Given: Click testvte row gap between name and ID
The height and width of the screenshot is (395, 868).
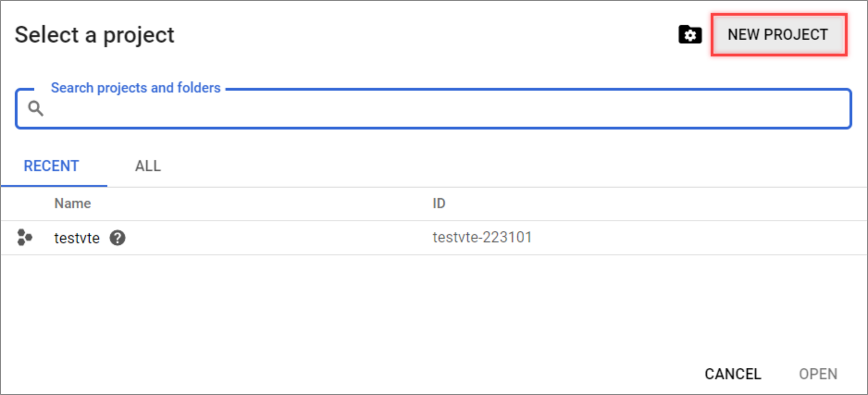Looking at the screenshot, I should point(278,238).
